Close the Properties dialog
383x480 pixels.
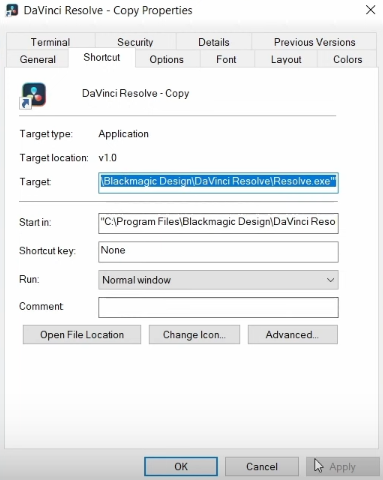point(370,10)
